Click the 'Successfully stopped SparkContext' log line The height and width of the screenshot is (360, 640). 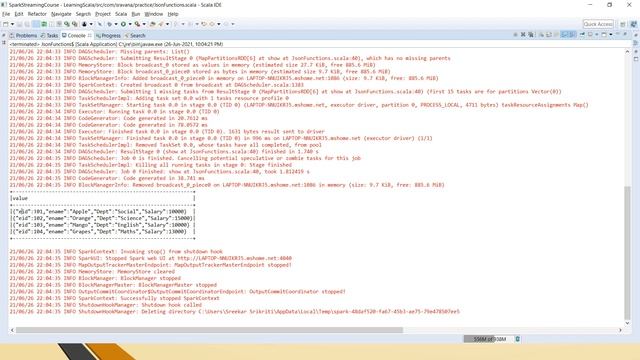click(115, 298)
